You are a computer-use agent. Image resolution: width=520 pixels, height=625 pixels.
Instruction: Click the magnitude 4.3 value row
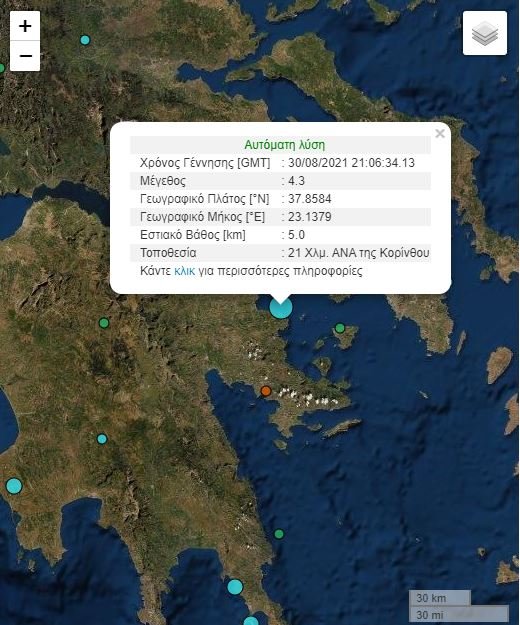pos(281,181)
